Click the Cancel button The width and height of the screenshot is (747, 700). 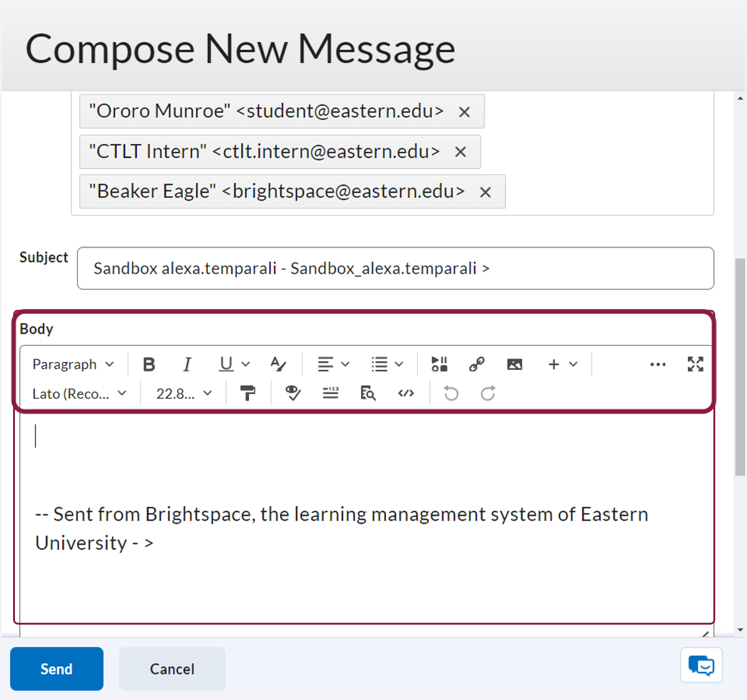coord(172,669)
